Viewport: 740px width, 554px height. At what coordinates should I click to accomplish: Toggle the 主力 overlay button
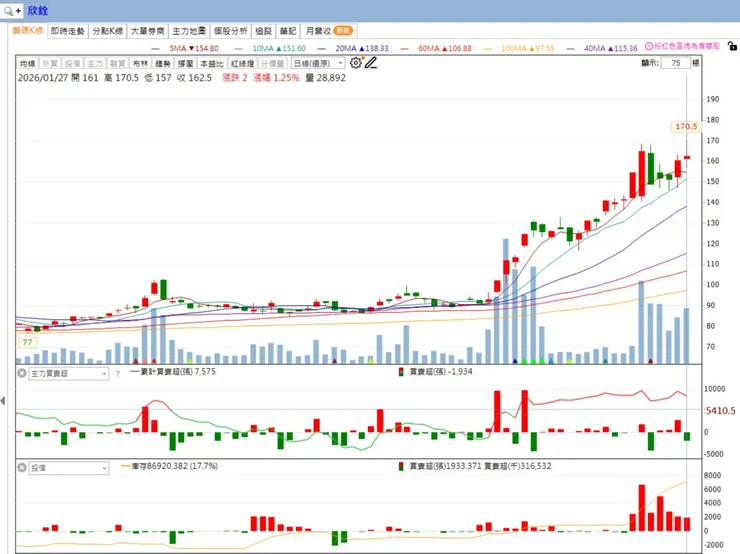point(95,63)
